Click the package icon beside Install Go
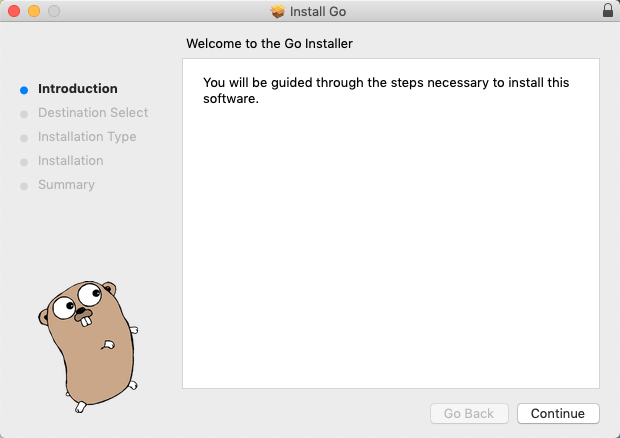This screenshot has height=438, width=620. tap(278, 11)
